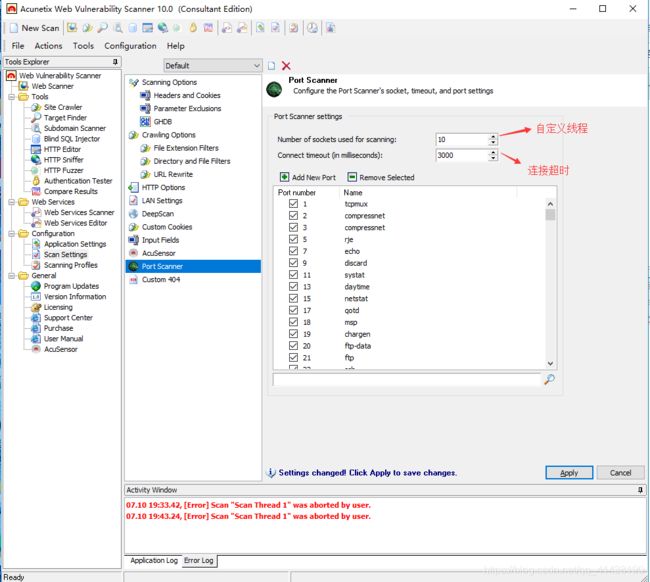Click the Cancel button
The width and height of the screenshot is (650, 582).
pos(620,473)
